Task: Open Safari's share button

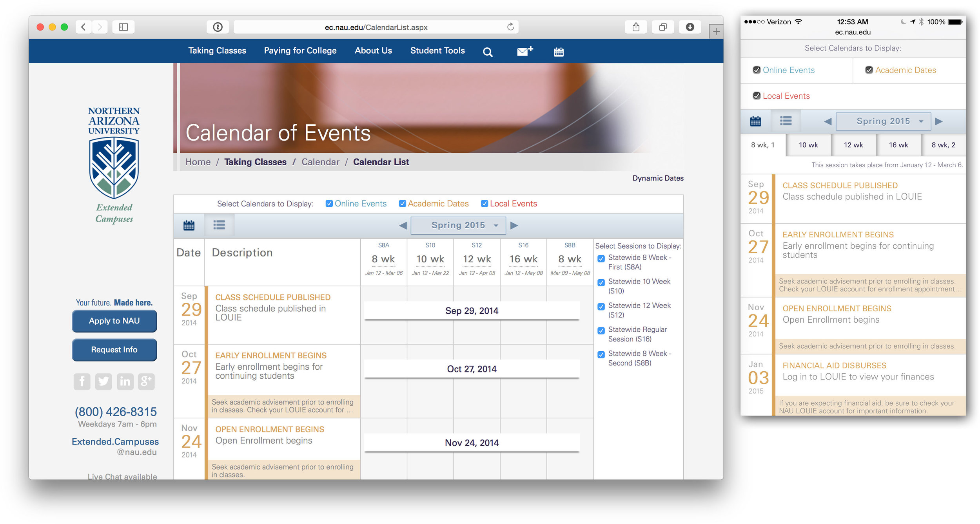Action: coord(636,27)
